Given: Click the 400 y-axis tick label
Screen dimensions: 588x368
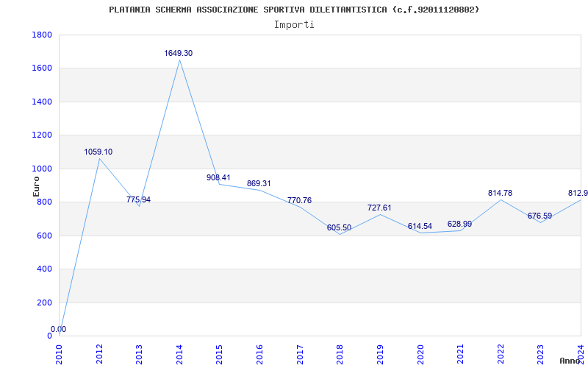Looking at the screenshot, I should 45,269.
